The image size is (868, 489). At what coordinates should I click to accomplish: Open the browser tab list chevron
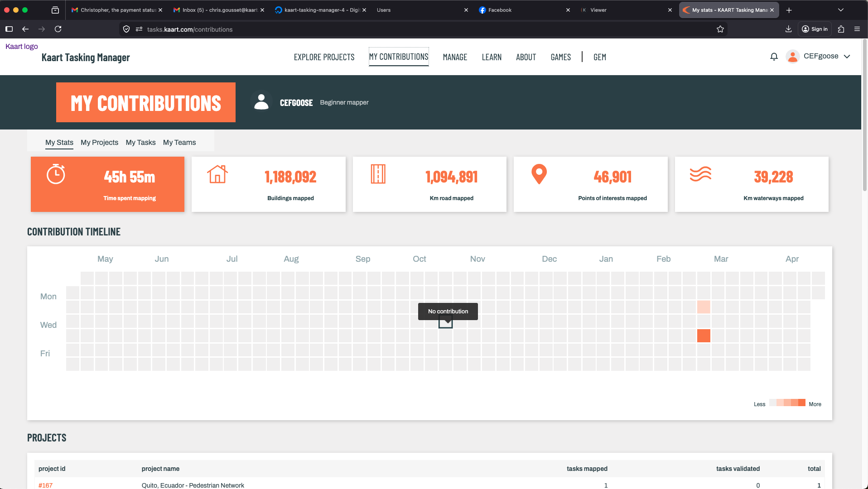pyautogui.click(x=840, y=10)
